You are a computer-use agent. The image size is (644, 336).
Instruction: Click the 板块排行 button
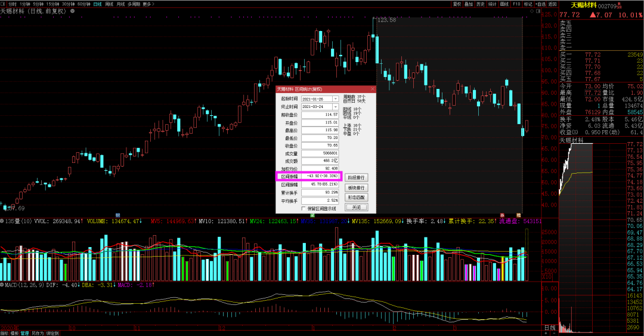click(356, 187)
